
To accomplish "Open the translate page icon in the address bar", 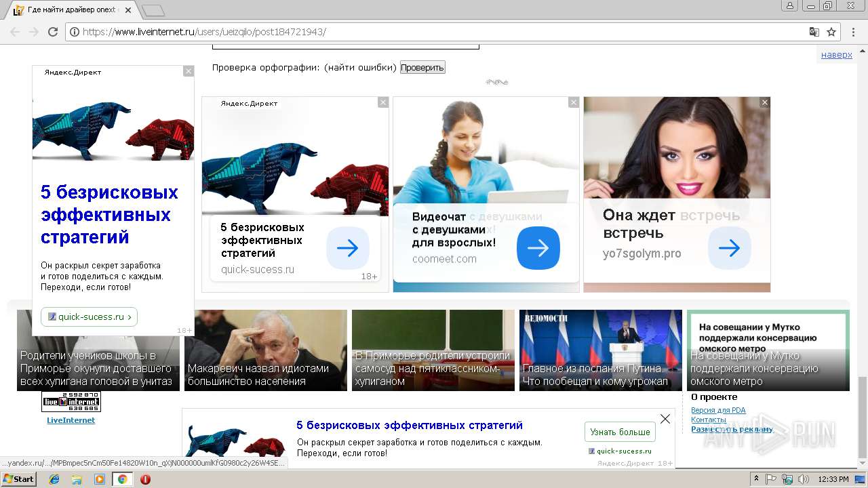I will (x=814, y=32).
